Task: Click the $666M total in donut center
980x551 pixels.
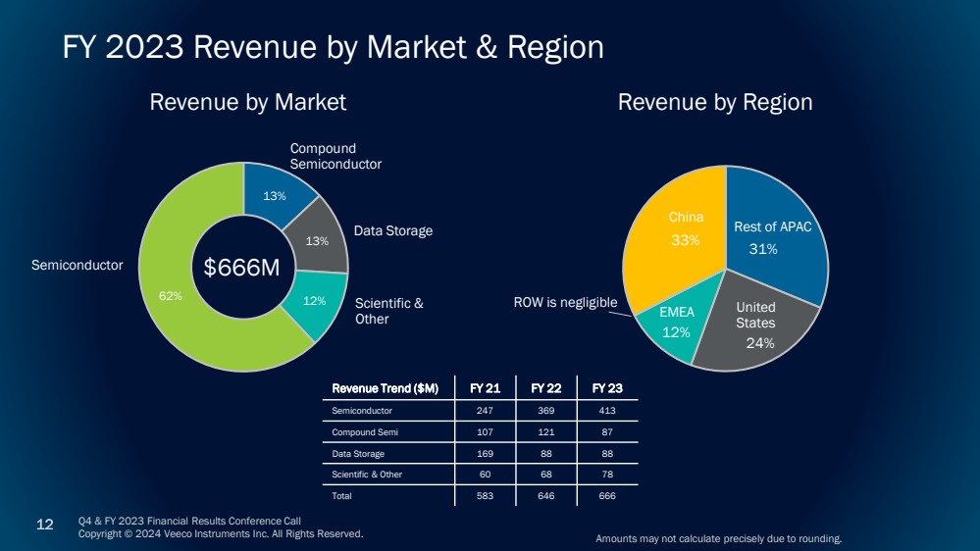Action: 242,268
